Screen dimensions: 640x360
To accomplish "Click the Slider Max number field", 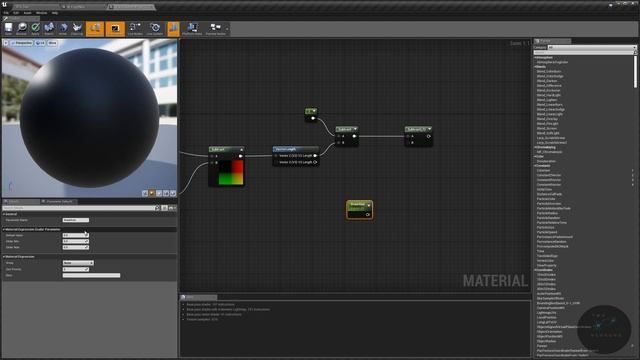I will point(76,247).
